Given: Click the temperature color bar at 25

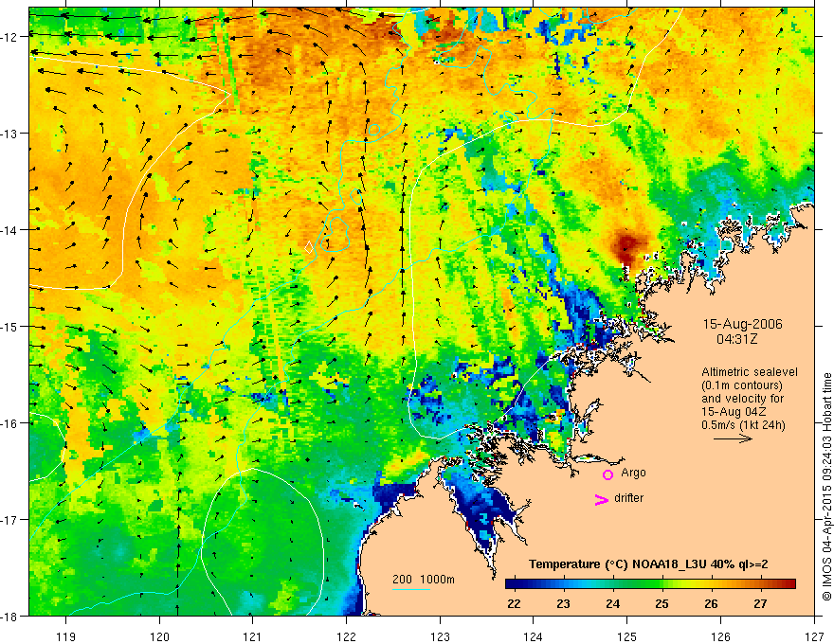Looking at the screenshot, I should [x=662, y=584].
